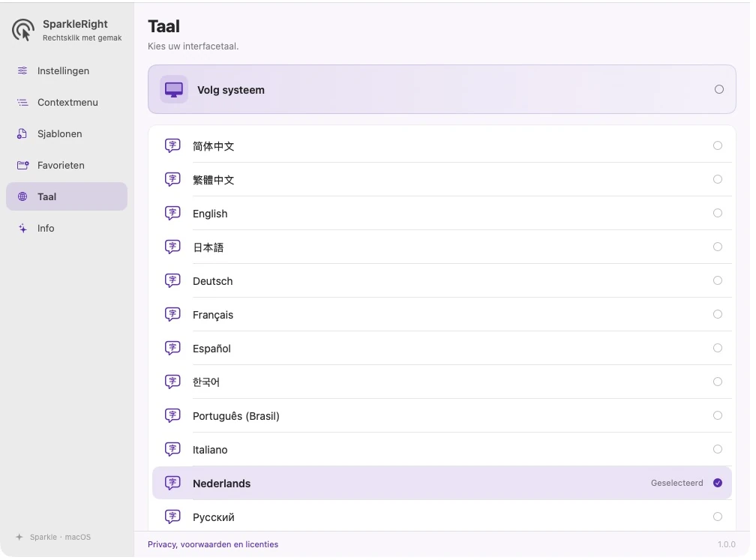Choose the Deutsch radio button
The image size is (756, 560).
pos(718,280)
